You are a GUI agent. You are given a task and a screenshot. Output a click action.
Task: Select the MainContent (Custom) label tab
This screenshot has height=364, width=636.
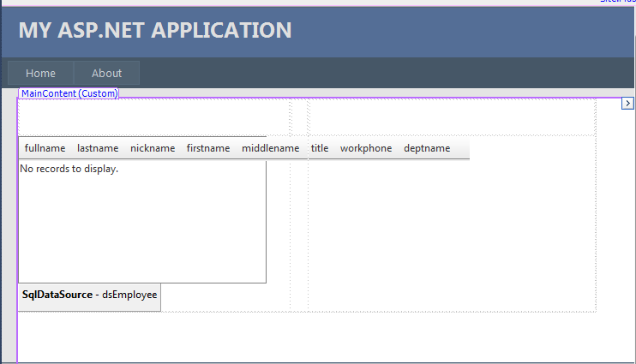pyautogui.click(x=69, y=93)
